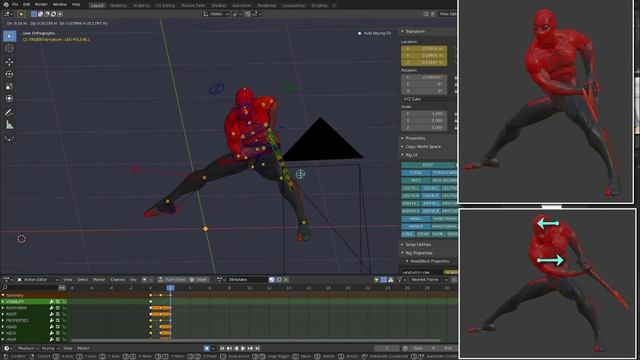
Task: Select the Select Box tool
Action: pos(9,36)
